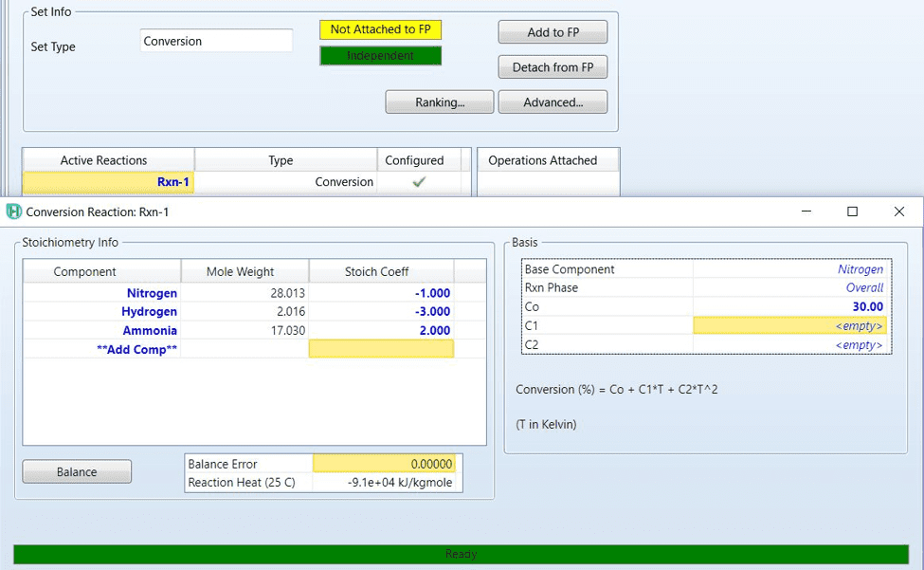Open the Advanced... settings
This screenshot has height=570, width=924.
click(x=553, y=102)
